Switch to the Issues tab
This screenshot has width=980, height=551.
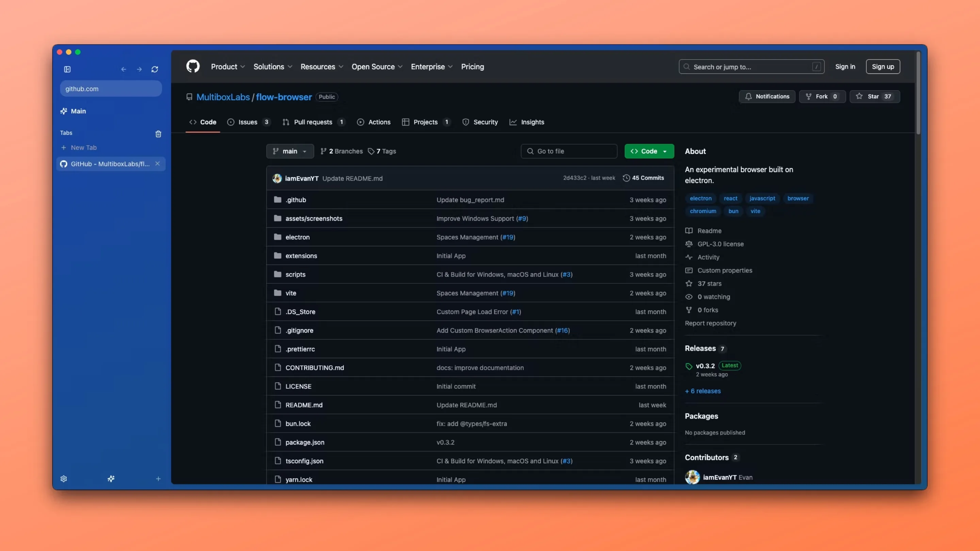point(248,122)
